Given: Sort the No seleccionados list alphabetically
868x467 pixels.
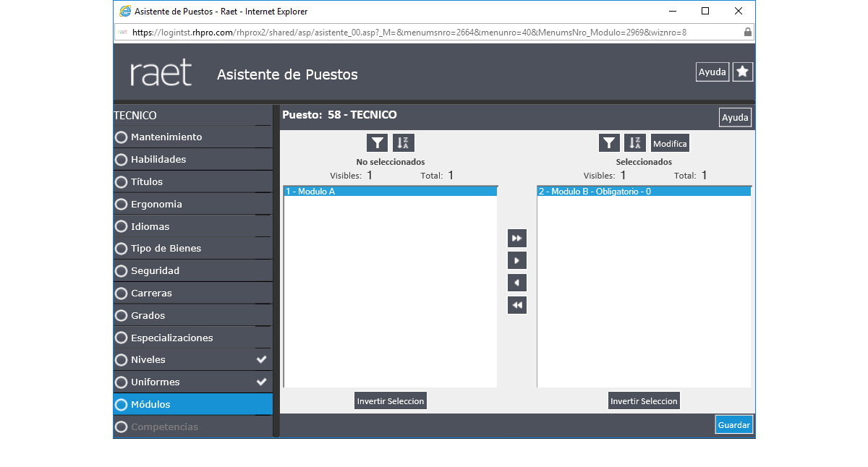Looking at the screenshot, I should (404, 143).
